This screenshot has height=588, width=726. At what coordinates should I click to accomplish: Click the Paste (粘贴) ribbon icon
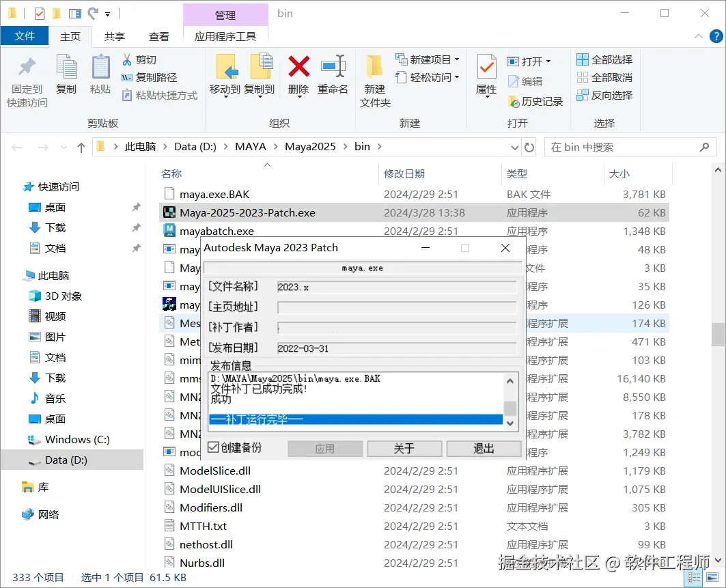(x=100, y=67)
